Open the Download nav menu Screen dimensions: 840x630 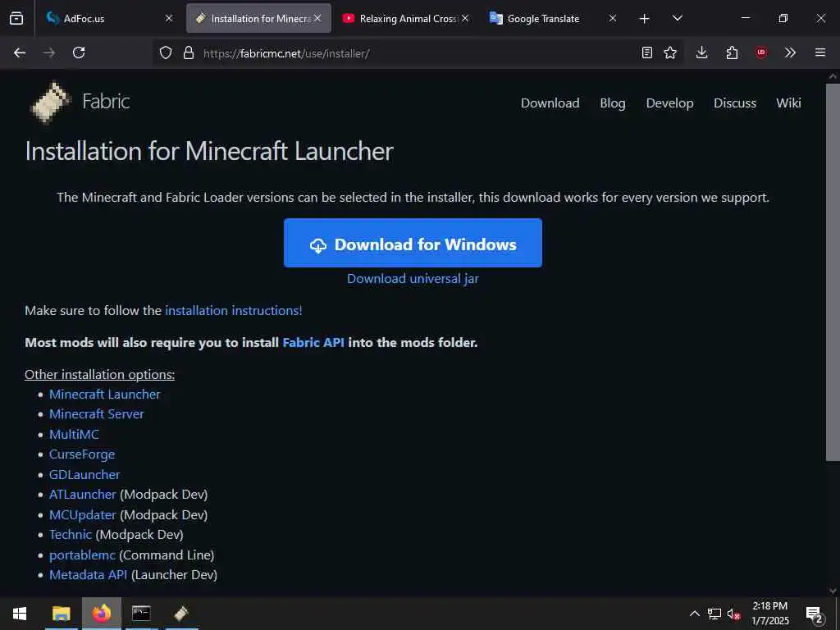(x=550, y=103)
